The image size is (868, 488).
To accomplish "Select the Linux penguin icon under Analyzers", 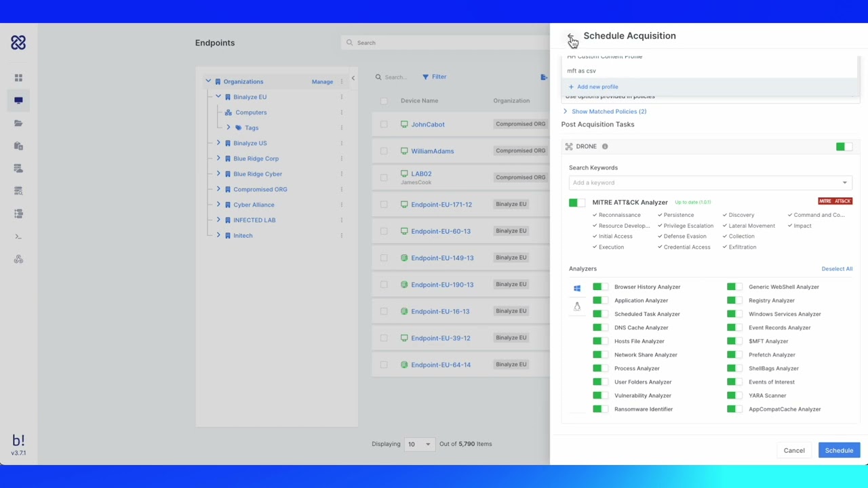I will tap(577, 306).
